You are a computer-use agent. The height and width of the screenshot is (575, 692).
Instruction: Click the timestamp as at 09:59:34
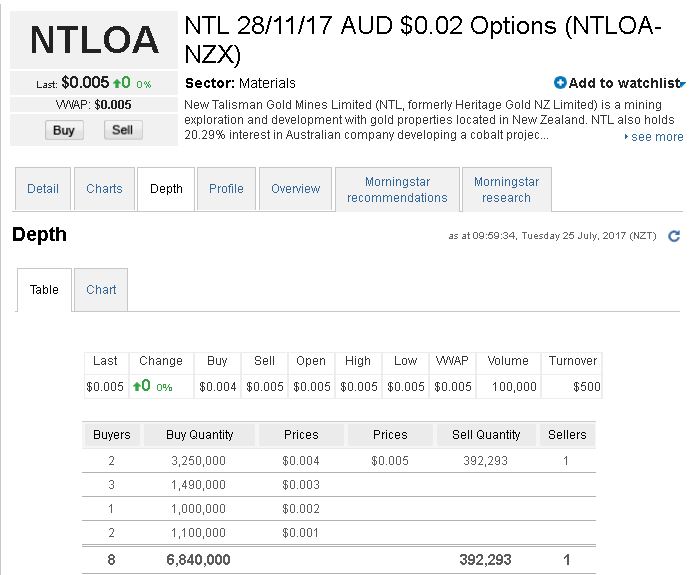(552, 236)
